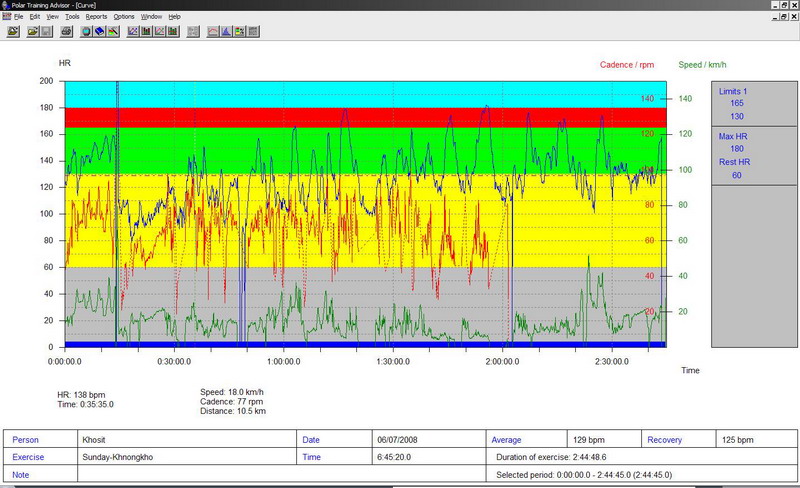Open the Options menu
The image size is (800, 488).
pyautogui.click(x=124, y=17)
